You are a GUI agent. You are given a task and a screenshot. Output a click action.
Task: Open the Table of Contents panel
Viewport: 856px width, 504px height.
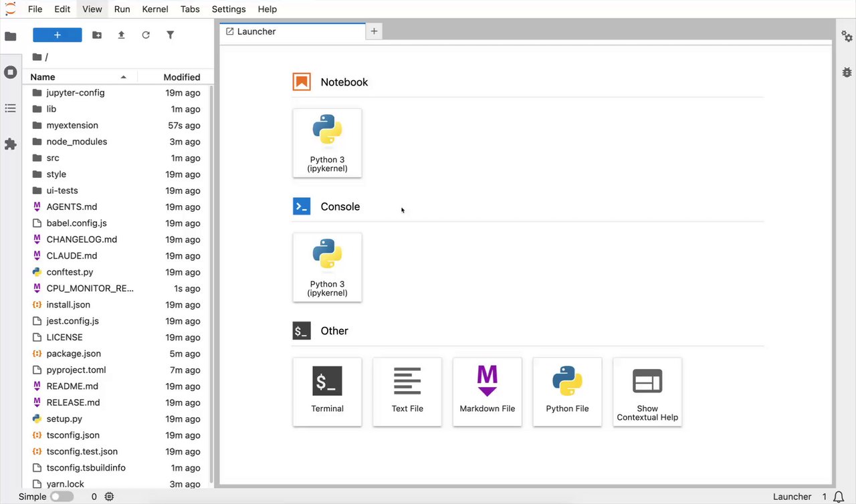pyautogui.click(x=11, y=108)
